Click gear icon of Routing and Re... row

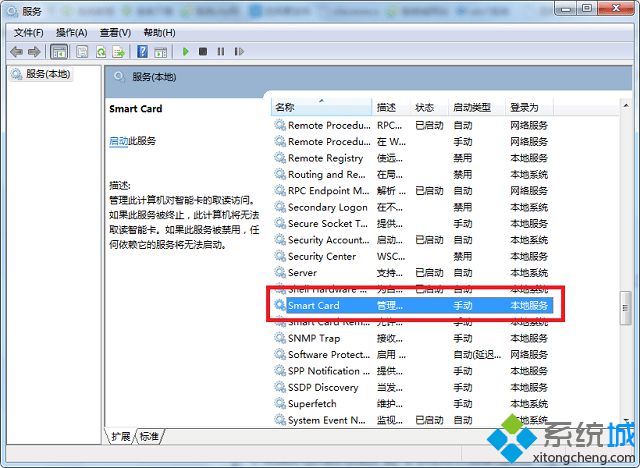tap(280, 174)
